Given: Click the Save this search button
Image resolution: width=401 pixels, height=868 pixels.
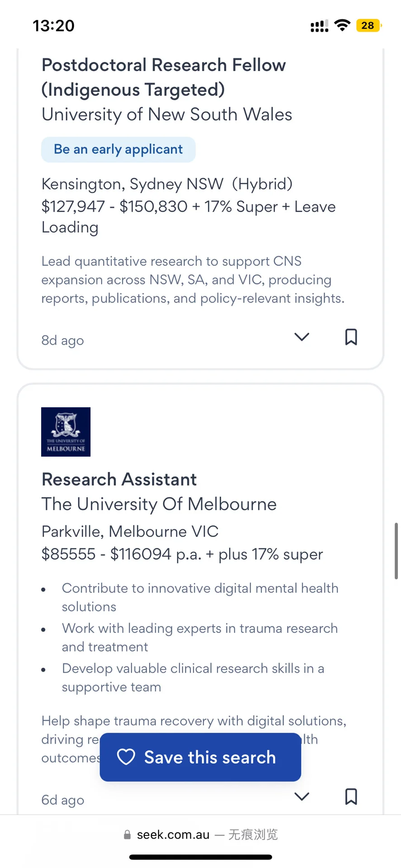Looking at the screenshot, I should [x=200, y=757].
